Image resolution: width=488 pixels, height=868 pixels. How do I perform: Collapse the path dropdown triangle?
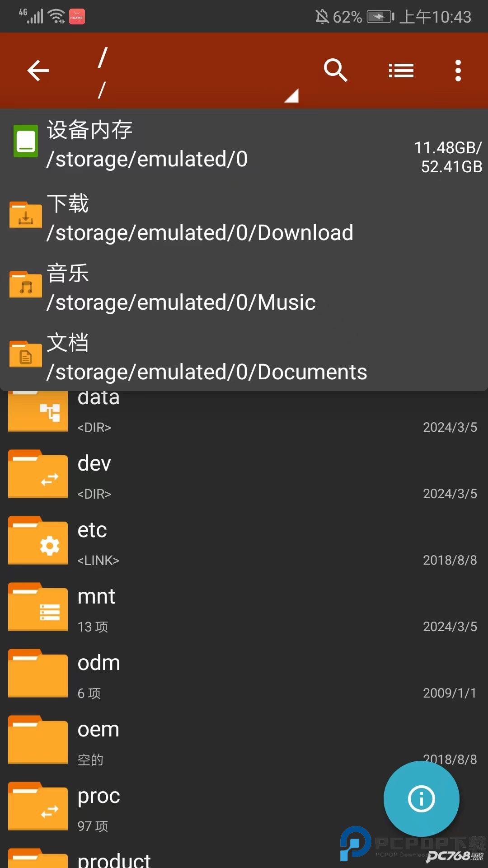[291, 95]
